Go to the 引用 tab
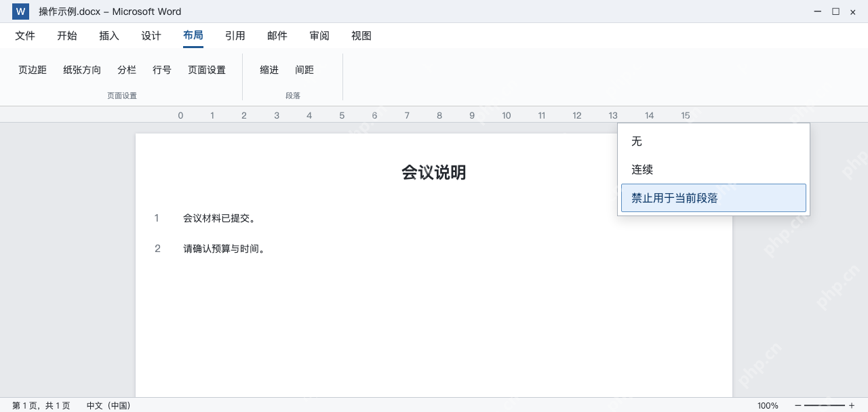 click(235, 36)
